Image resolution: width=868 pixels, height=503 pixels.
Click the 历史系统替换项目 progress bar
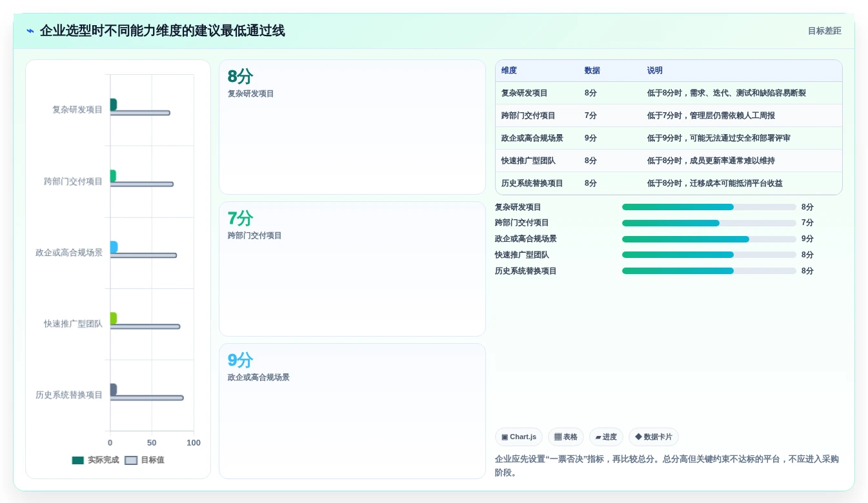coord(709,271)
